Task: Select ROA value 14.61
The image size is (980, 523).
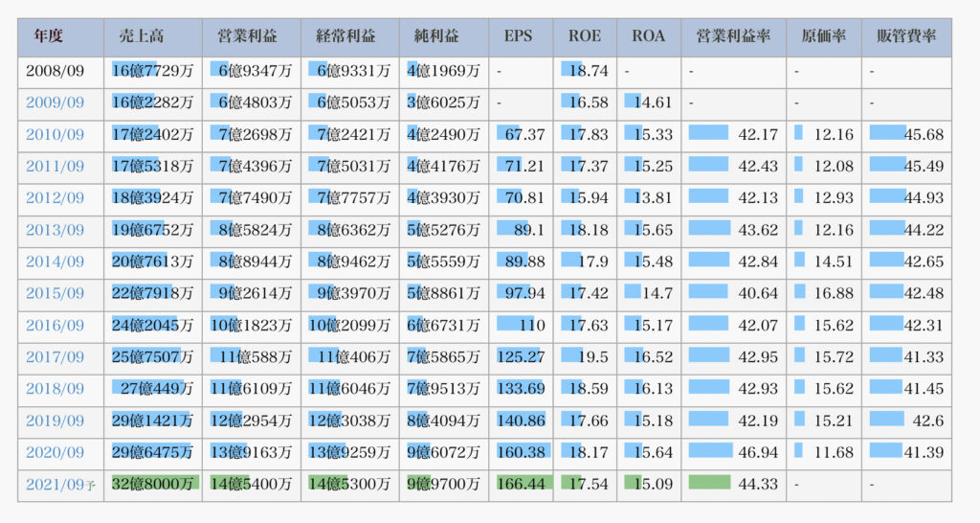Action: [653, 102]
